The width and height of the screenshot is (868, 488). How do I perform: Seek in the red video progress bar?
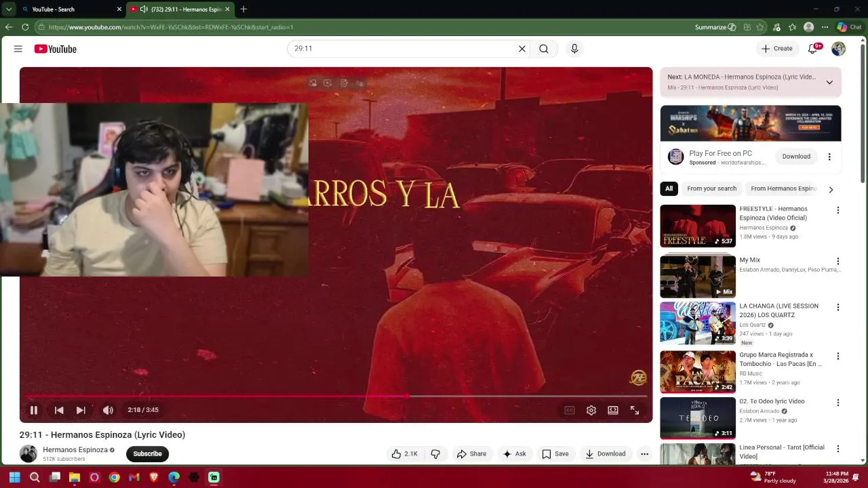336,396
